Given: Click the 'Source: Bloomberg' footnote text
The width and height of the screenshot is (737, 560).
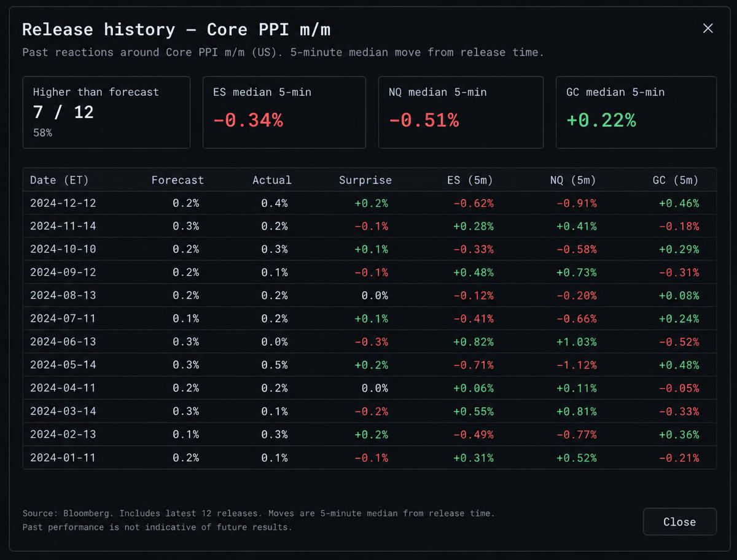Looking at the screenshot, I should pos(68,513).
